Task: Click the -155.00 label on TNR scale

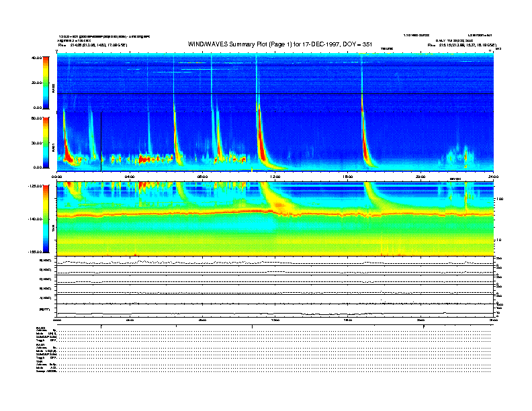Action: tap(35, 252)
